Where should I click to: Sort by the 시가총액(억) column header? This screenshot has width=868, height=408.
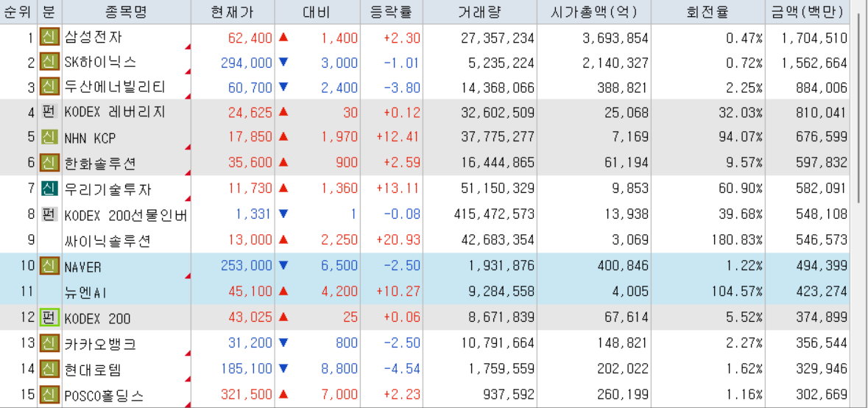tap(594, 13)
